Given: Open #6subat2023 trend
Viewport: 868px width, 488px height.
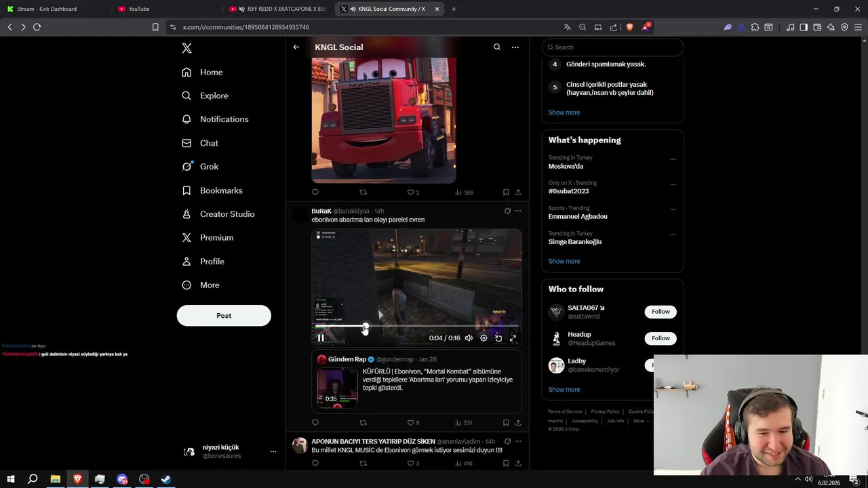Looking at the screenshot, I should (x=568, y=191).
